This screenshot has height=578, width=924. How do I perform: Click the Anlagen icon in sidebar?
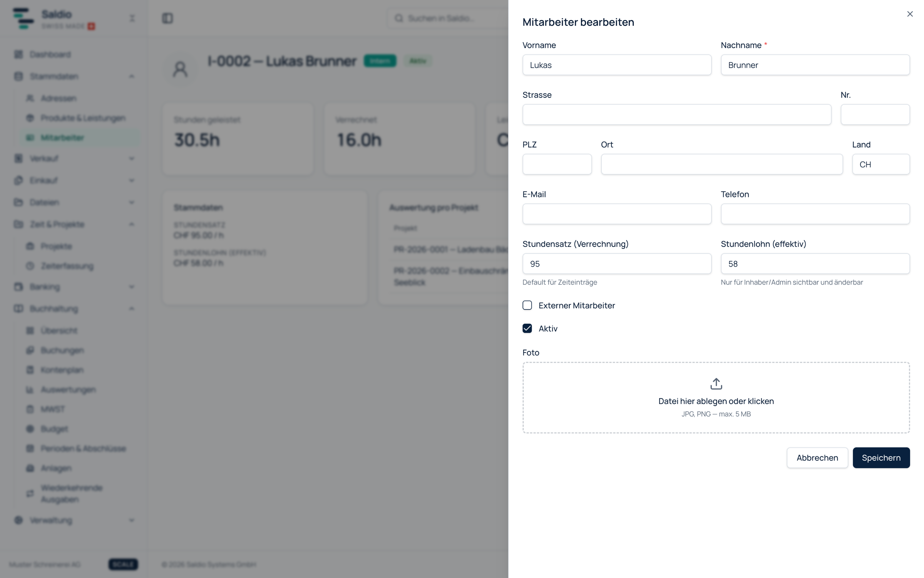point(30,468)
